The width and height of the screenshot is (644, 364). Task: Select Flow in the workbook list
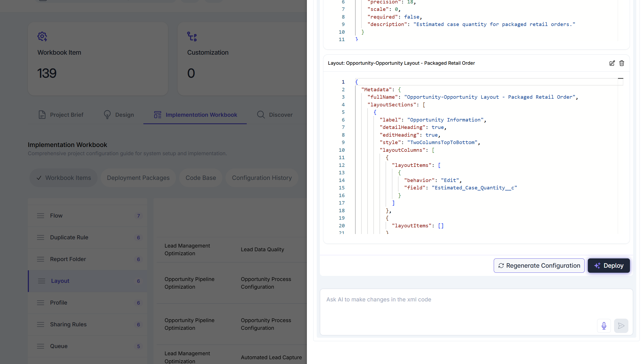point(87,216)
